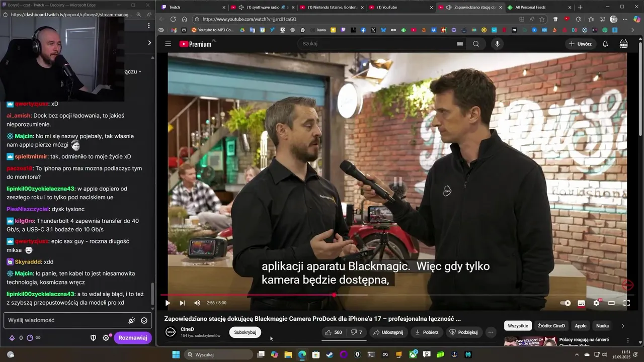644x362 pixels.
Task: Select the Źródło: CineD filter chip
Action: [551, 326]
